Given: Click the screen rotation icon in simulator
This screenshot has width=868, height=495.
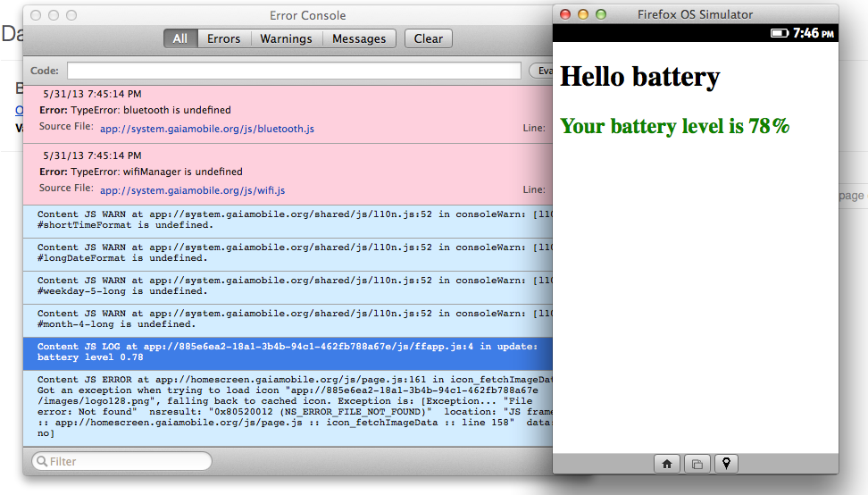Looking at the screenshot, I should pos(697,463).
